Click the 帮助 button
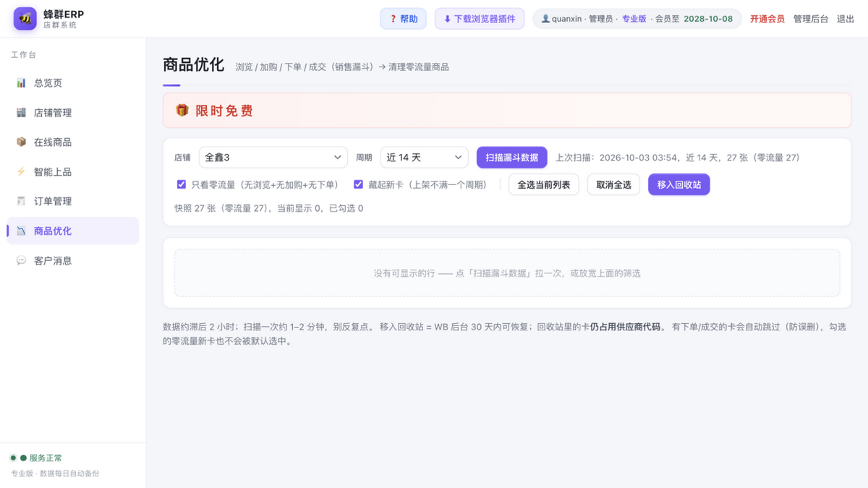 [404, 19]
